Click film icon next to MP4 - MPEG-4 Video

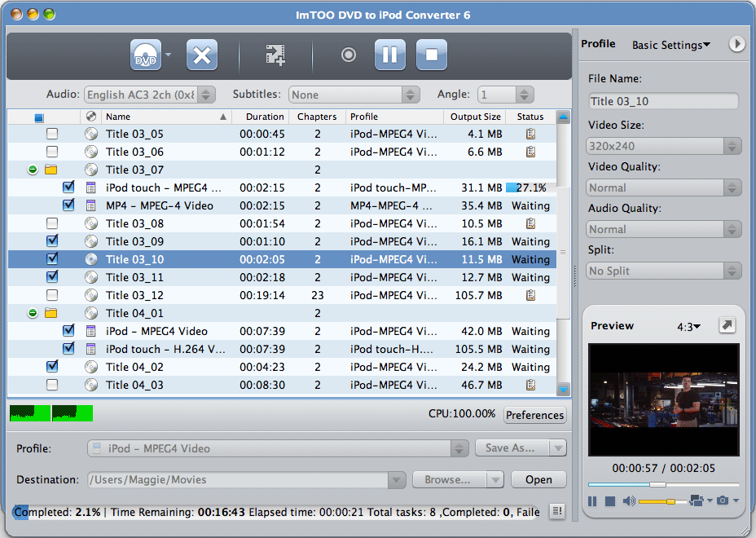click(90, 205)
